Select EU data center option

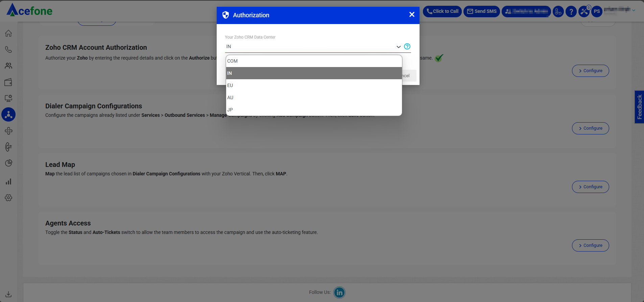coord(314,85)
